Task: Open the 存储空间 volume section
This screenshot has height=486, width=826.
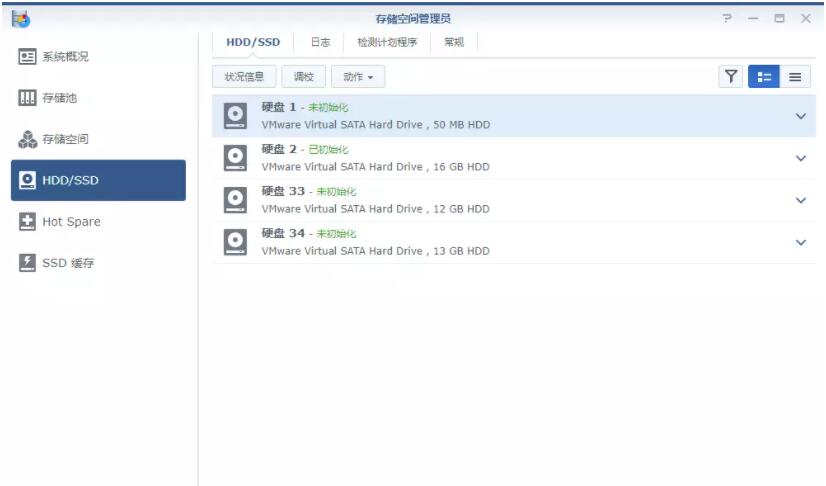Action: pyautogui.click(x=98, y=139)
